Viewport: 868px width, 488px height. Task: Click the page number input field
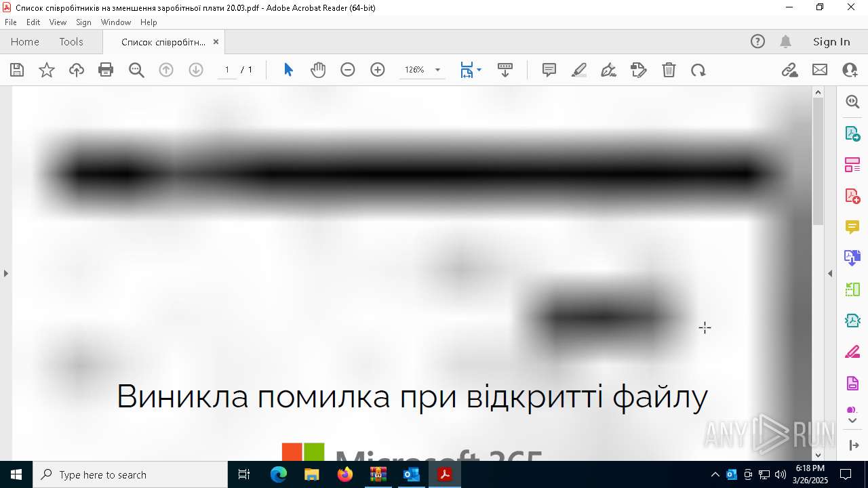[227, 70]
